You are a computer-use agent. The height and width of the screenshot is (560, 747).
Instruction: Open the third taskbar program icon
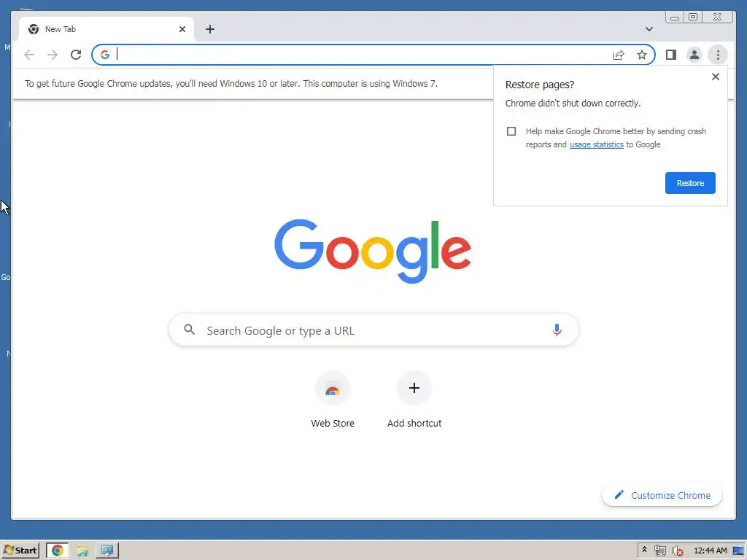(107, 551)
